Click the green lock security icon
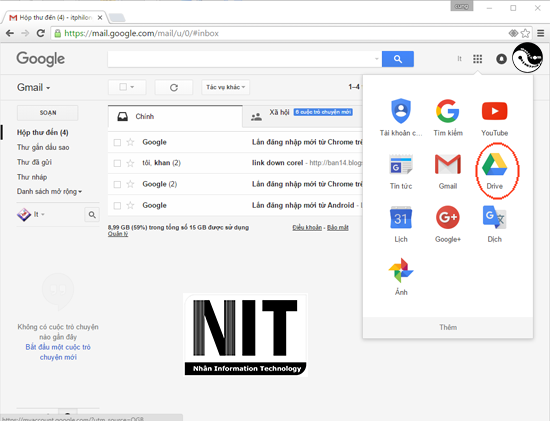The image size is (550, 421). tap(58, 33)
